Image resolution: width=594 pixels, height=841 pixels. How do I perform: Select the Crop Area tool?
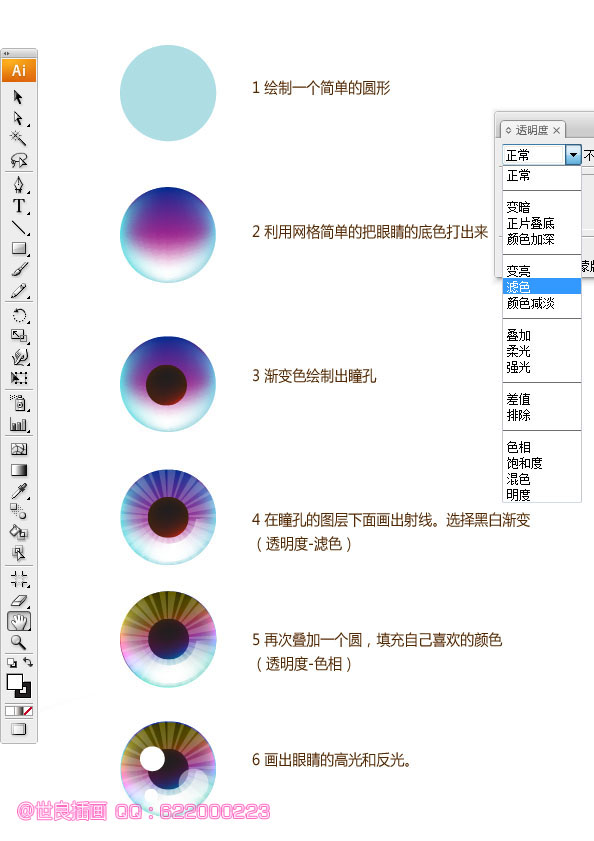click(19, 579)
